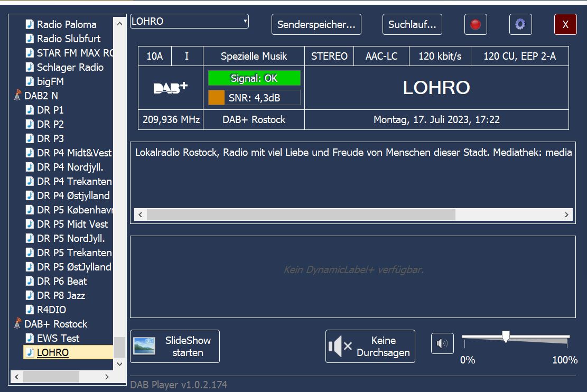This screenshot has height=392, width=587.
Task: Click the 120 kbit/s bitrate cell
Action: click(x=440, y=56)
